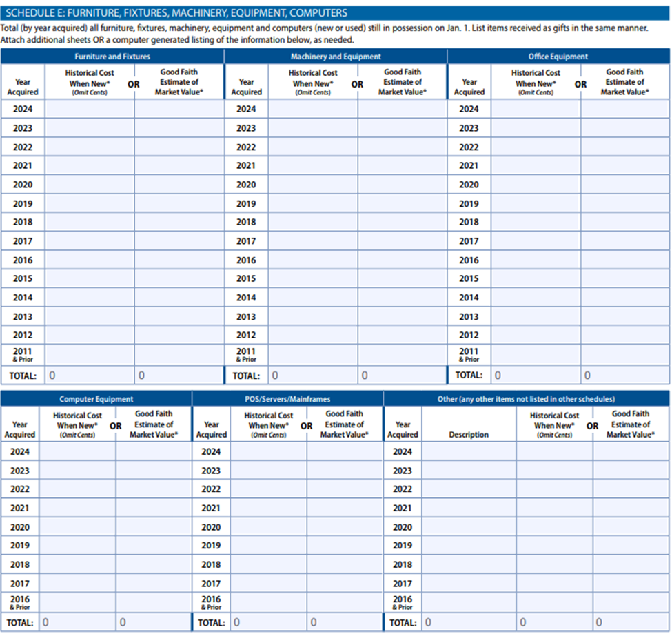This screenshot has height=636, width=672.
Task: Select Computer Equipment 2020 Market Value field
Action: coord(154,527)
